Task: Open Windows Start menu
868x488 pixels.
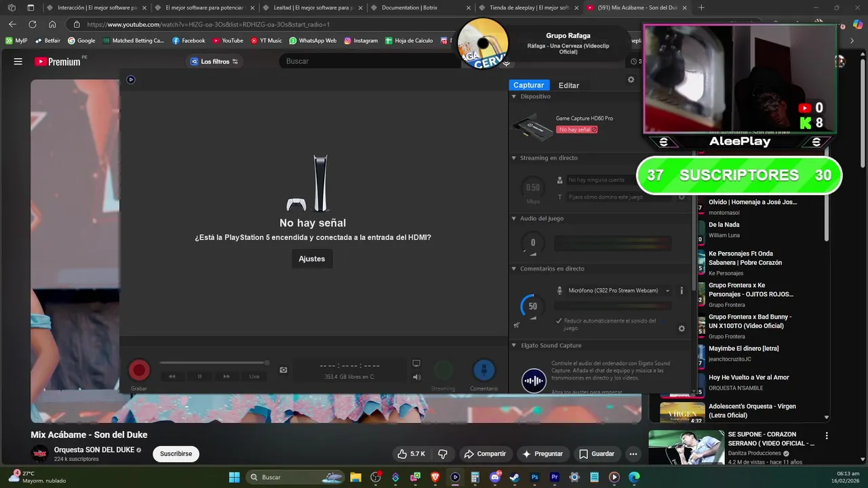Action: [234, 477]
